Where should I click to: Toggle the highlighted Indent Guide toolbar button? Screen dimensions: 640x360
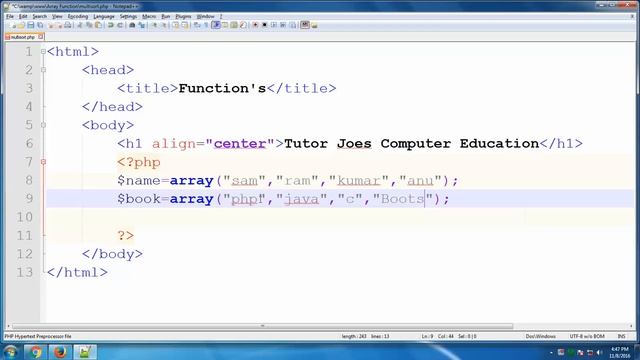(x=216, y=25)
